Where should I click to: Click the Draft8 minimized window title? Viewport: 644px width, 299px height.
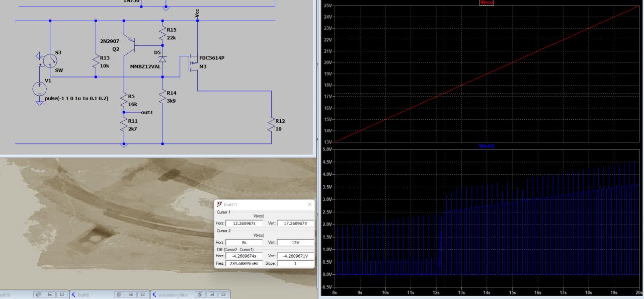pyautogui.click(x=84, y=295)
